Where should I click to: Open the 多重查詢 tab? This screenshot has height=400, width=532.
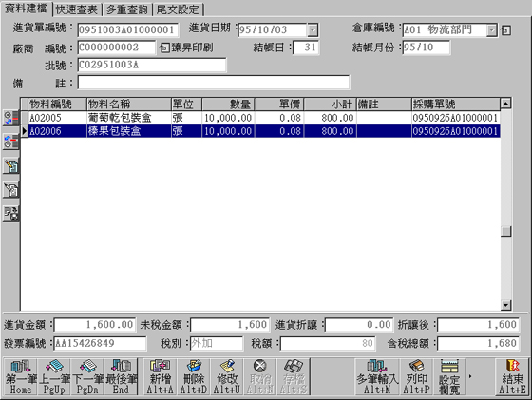click(127, 10)
